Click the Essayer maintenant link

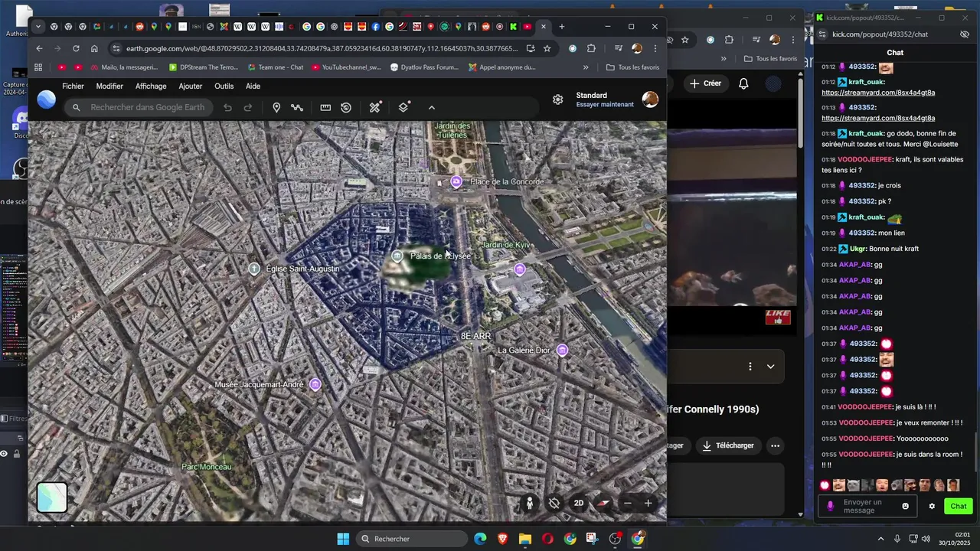coord(605,105)
